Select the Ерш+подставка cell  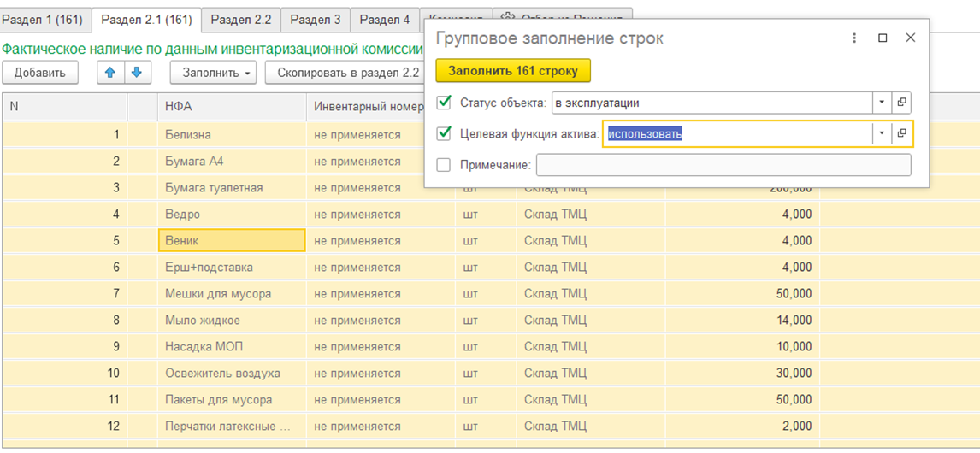point(232,268)
